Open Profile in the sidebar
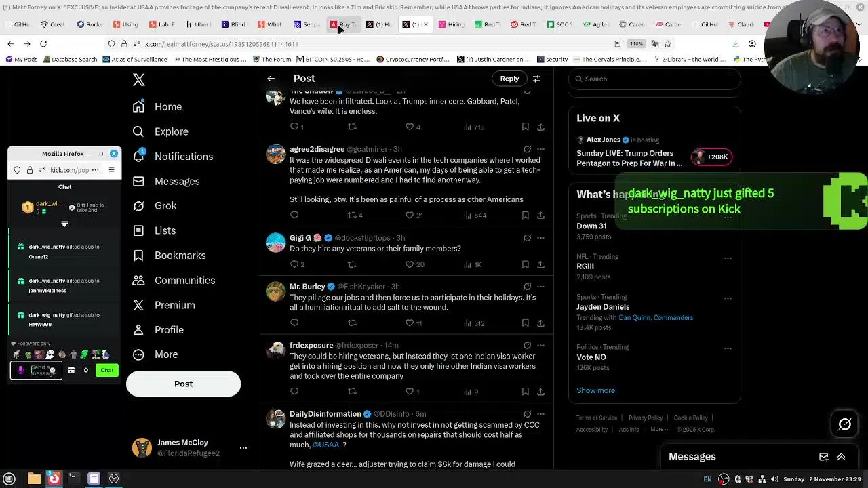868x488 pixels. click(158, 329)
